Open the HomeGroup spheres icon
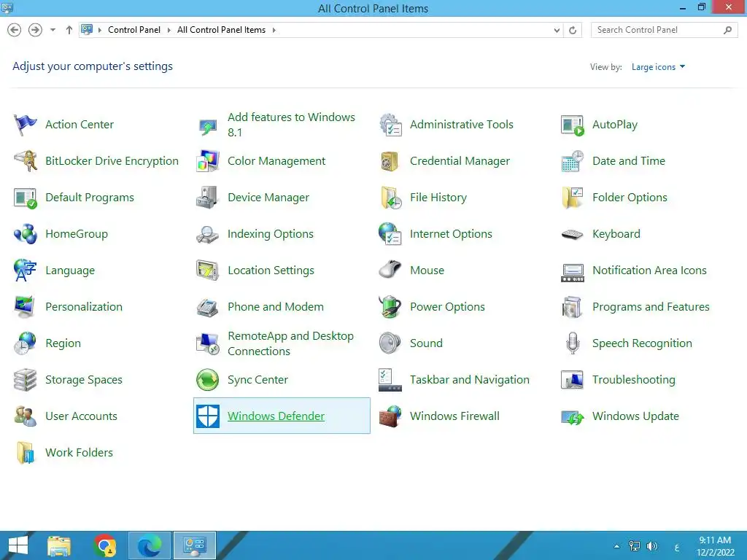The height and width of the screenshot is (560, 747). point(26,234)
